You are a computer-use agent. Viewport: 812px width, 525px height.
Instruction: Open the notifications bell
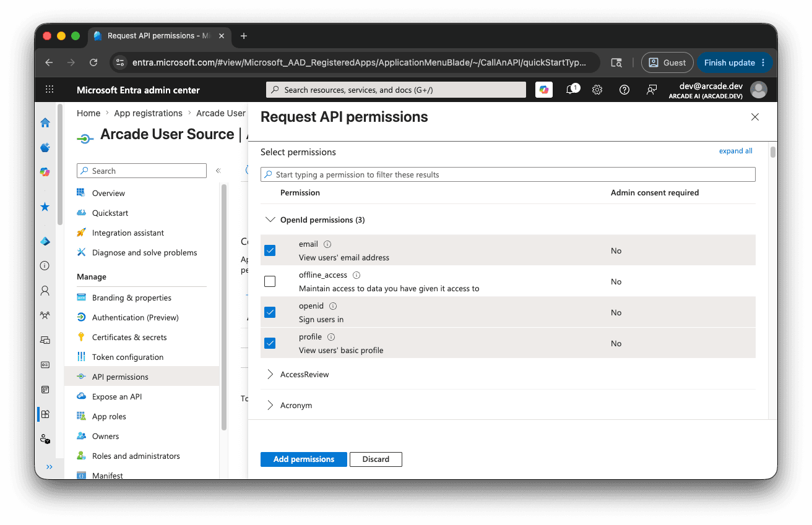(571, 90)
